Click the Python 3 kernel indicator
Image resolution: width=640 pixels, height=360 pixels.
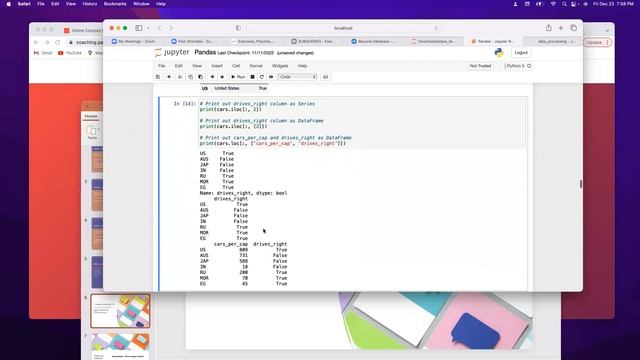point(518,66)
